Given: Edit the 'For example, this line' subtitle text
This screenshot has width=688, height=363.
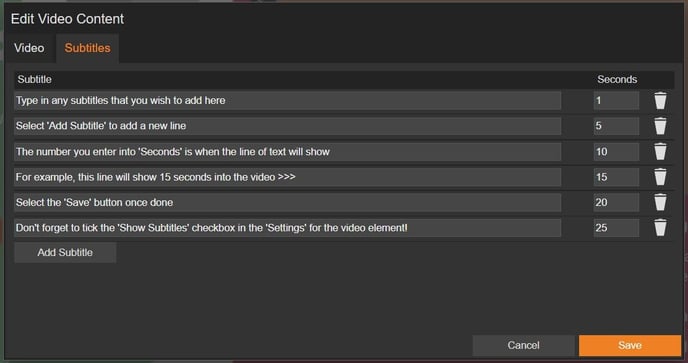Looking at the screenshot, I should [287, 177].
